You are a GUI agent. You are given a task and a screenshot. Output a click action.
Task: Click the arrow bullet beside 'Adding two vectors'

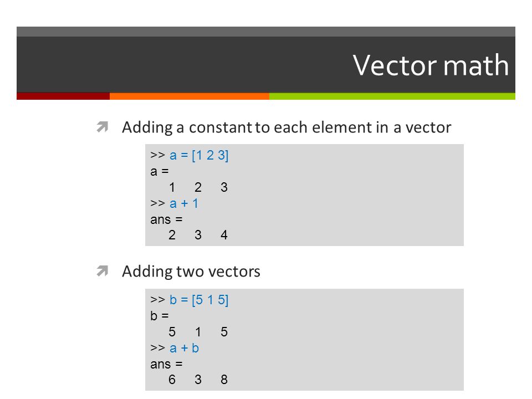click(102, 271)
